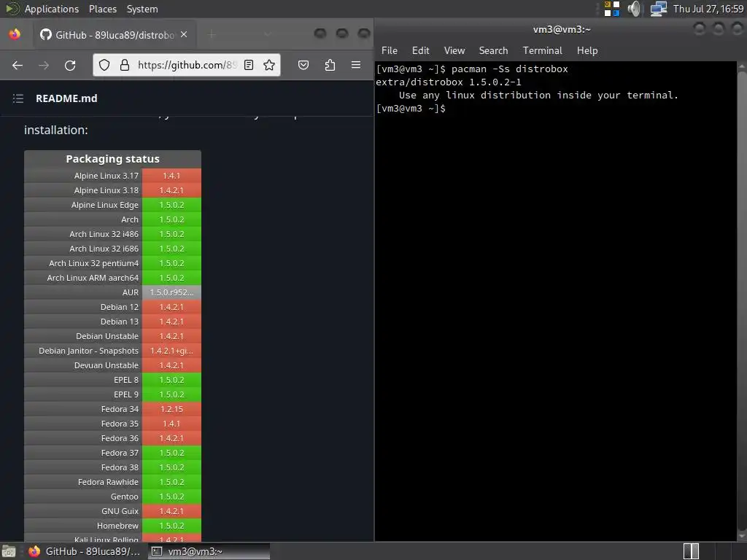
Task: Click the Arch Linux ARM aarch64 row
Action: pyautogui.click(x=112, y=278)
